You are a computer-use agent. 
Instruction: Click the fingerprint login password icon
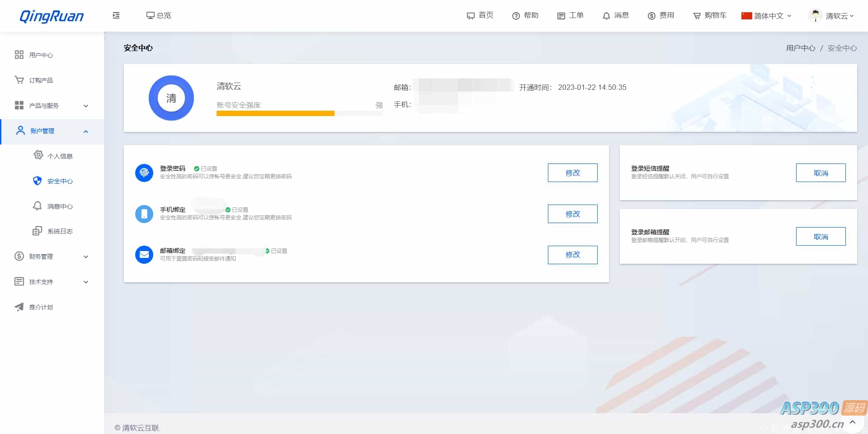coord(144,173)
